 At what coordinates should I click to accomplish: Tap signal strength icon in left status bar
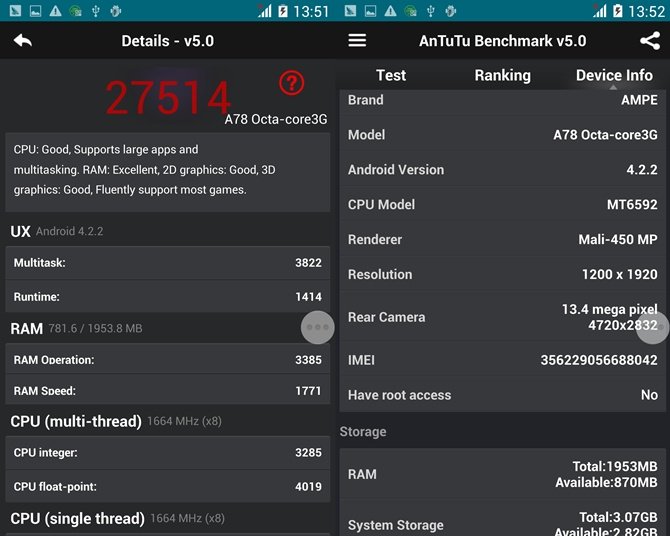pos(265,11)
